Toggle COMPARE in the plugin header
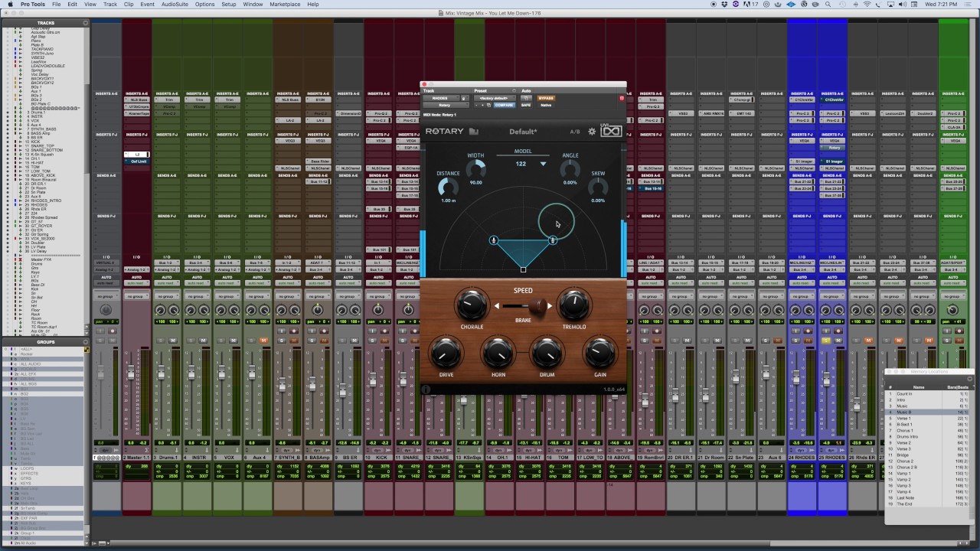The image size is (980, 551). point(504,105)
